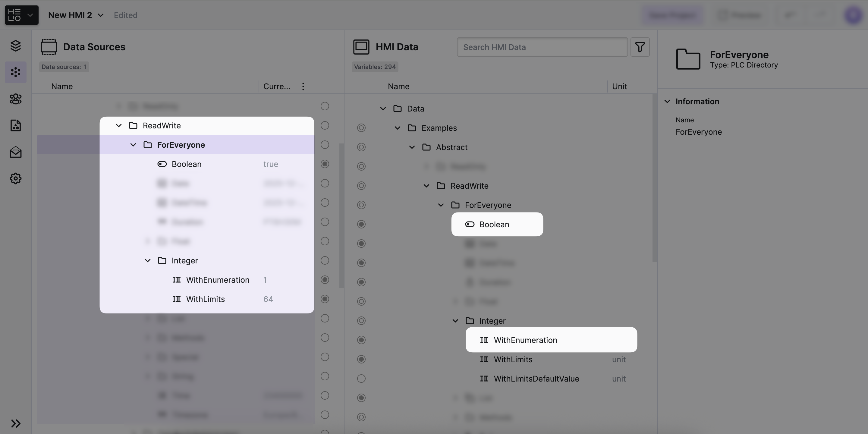Toggle the circle on the WithLimitsDefaultValue row
Image resolution: width=868 pixels, height=434 pixels.
click(x=361, y=379)
